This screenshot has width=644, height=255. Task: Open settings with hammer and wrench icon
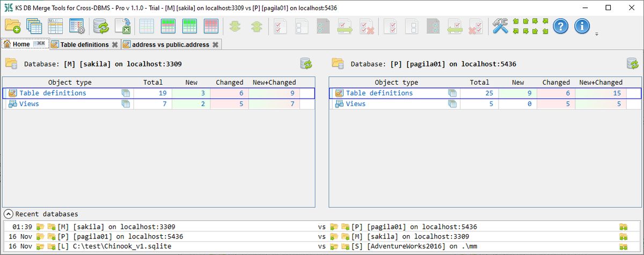click(x=500, y=26)
